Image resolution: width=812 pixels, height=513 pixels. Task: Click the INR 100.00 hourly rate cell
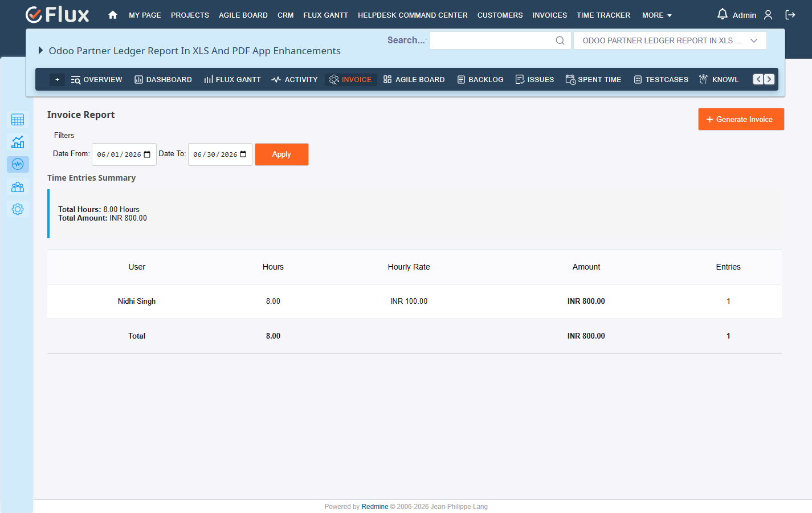[x=409, y=301]
